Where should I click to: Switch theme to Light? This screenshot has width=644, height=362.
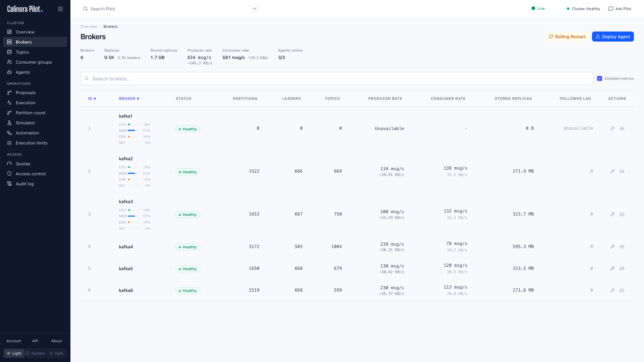(x=14, y=353)
